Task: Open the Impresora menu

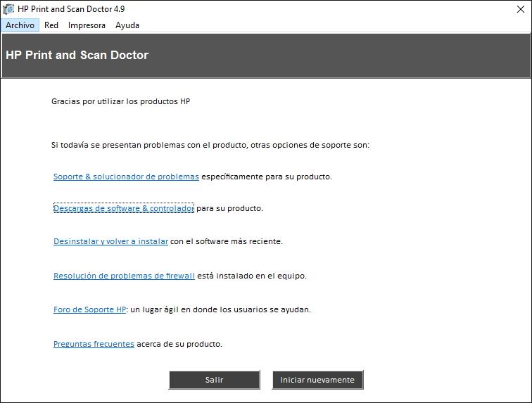Action: pyautogui.click(x=87, y=25)
